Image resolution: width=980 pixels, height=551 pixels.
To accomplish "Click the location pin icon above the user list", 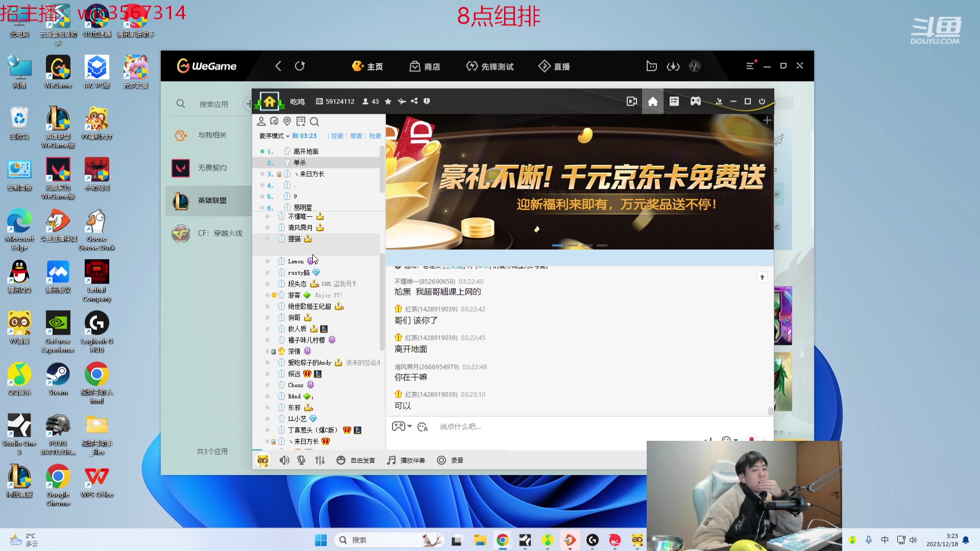I will [287, 121].
